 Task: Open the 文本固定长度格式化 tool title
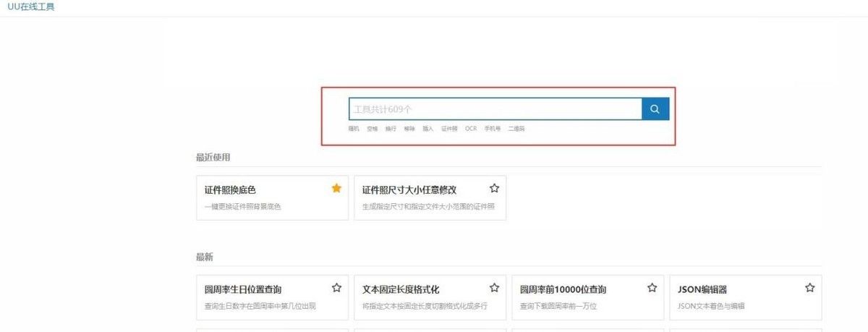click(401, 290)
